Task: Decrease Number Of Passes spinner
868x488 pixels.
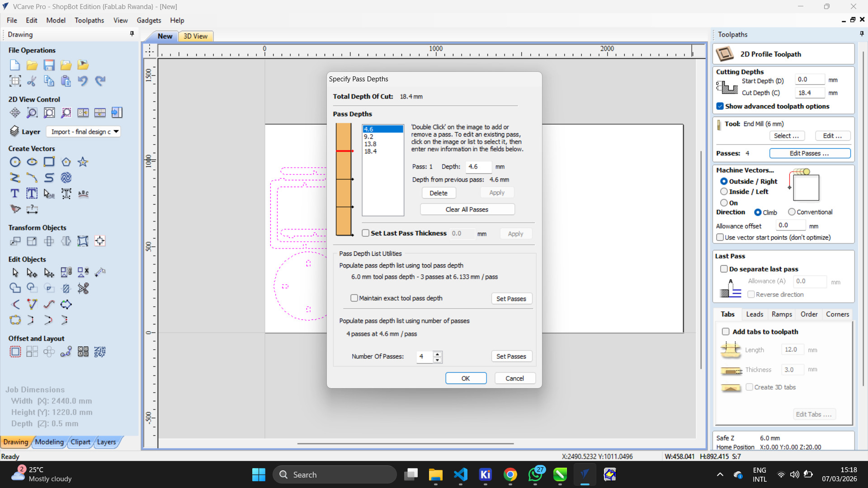Action: 437,360
